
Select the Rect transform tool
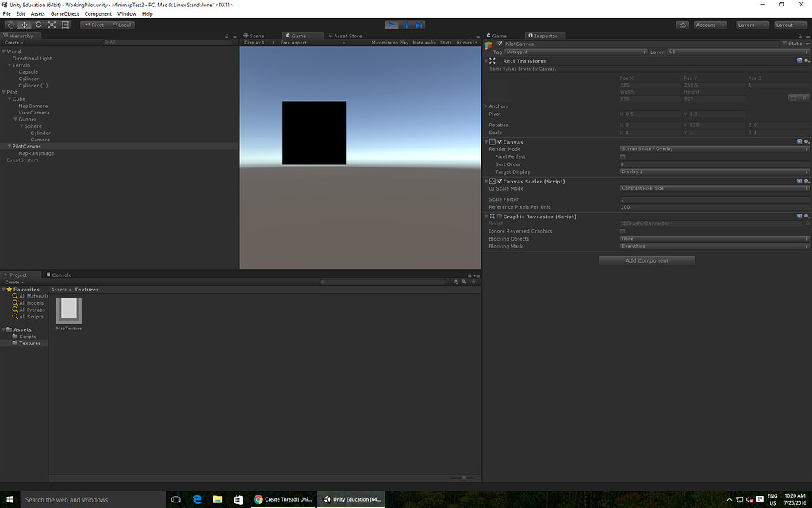coord(65,25)
